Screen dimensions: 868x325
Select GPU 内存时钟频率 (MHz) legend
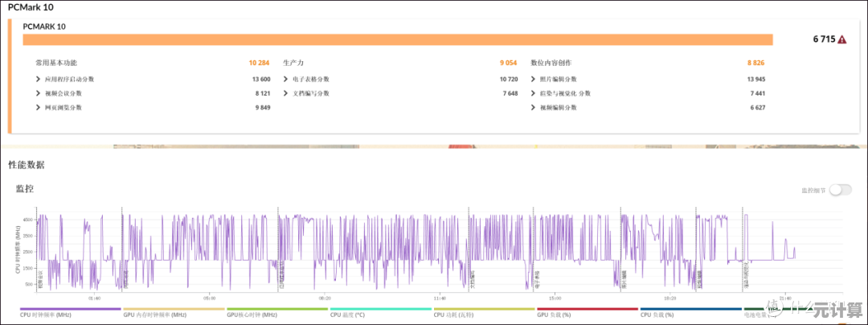pyautogui.click(x=173, y=315)
